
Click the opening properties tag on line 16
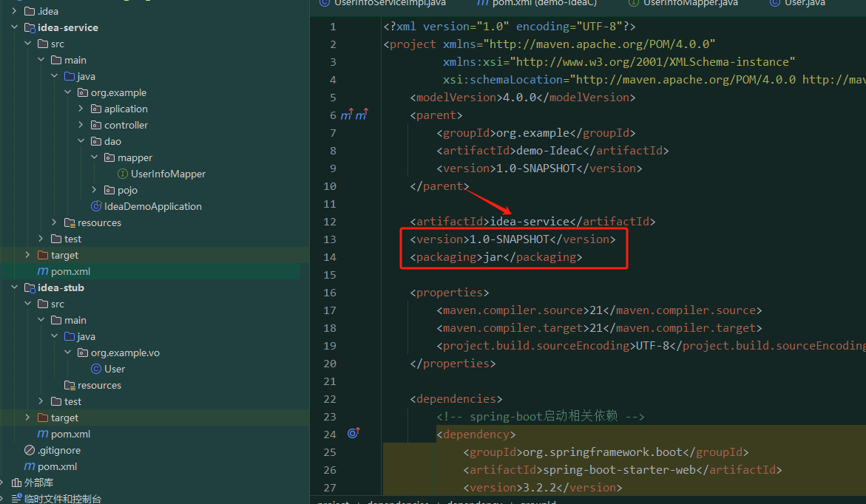coord(450,293)
